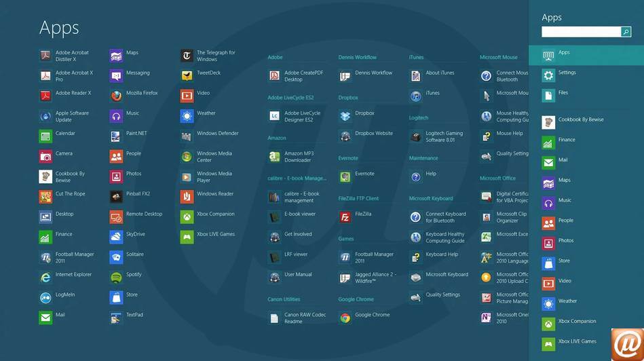
Task: Click the magnifier search button
Action: (x=626, y=32)
